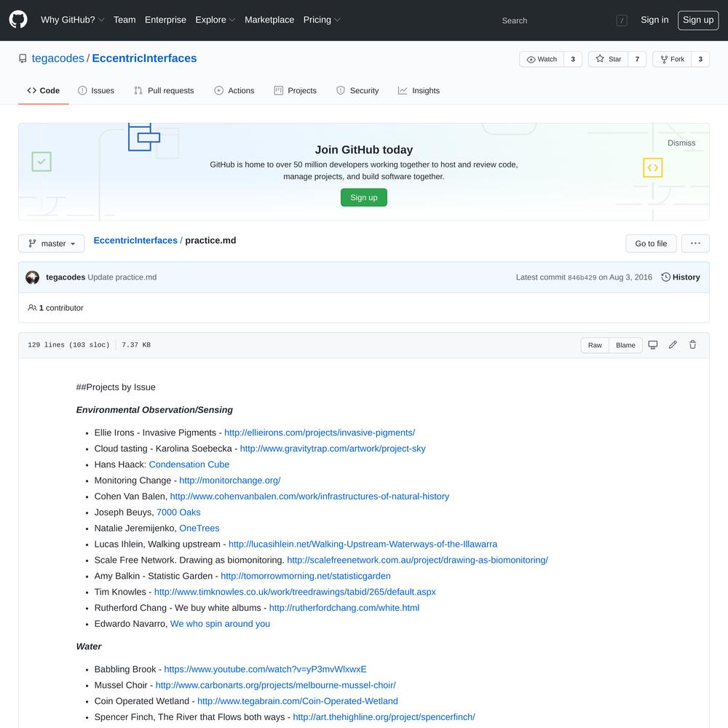728x728 pixels.
Task: Expand the Pricing menu
Action: (321, 20)
